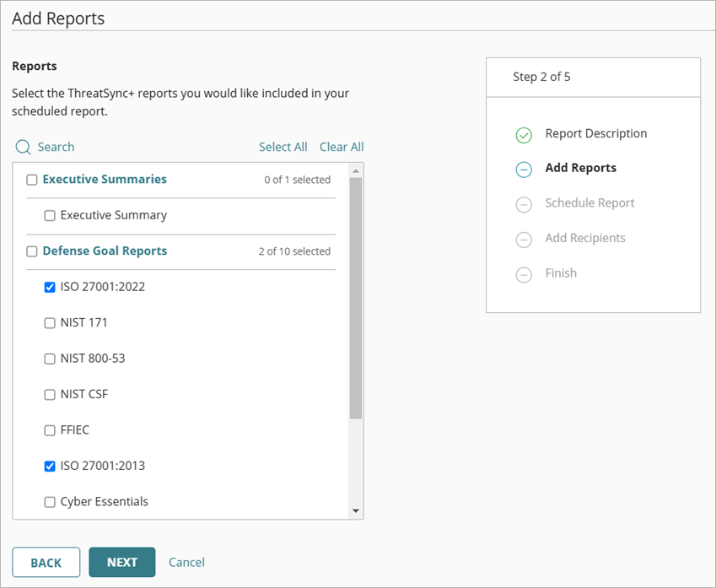This screenshot has width=716, height=588.
Task: Click the Add Recipients step circle
Action: [x=523, y=239]
